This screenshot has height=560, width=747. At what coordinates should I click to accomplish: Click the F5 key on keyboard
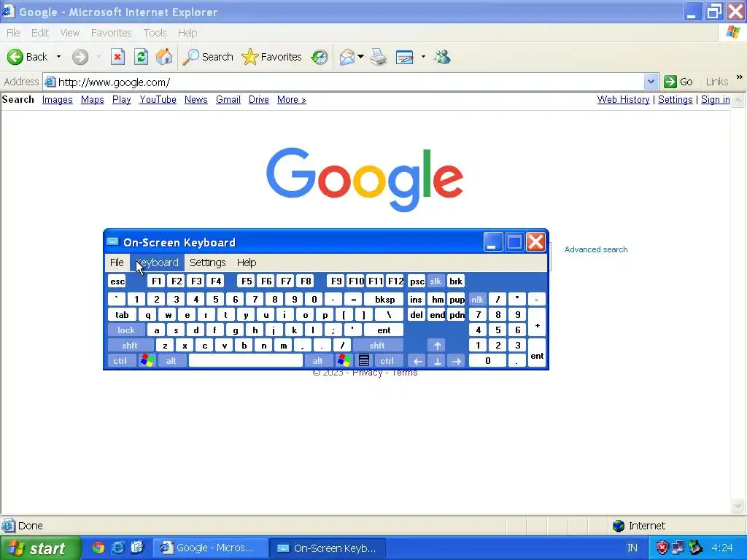[x=247, y=281]
